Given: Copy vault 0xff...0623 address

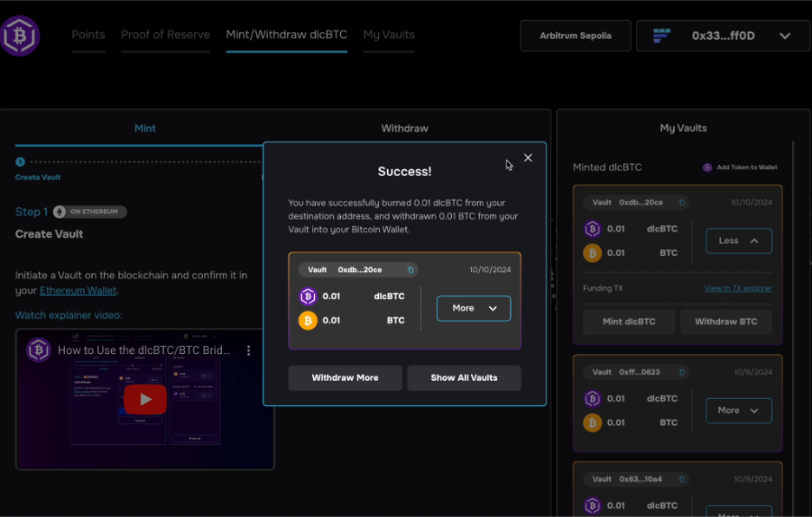Looking at the screenshot, I should point(682,372).
